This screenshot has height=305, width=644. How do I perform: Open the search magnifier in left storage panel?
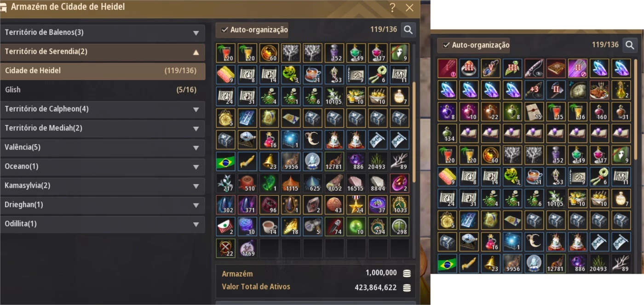click(x=408, y=30)
